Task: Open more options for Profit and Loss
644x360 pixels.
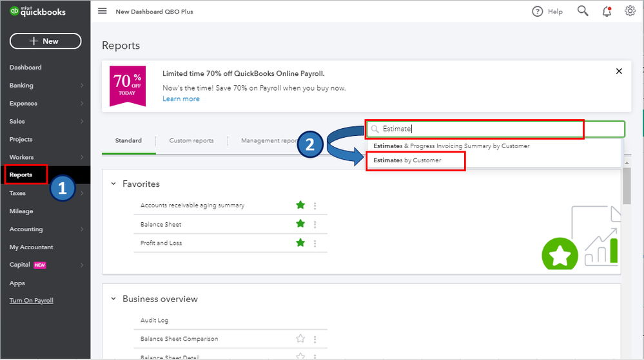Action: (315, 243)
